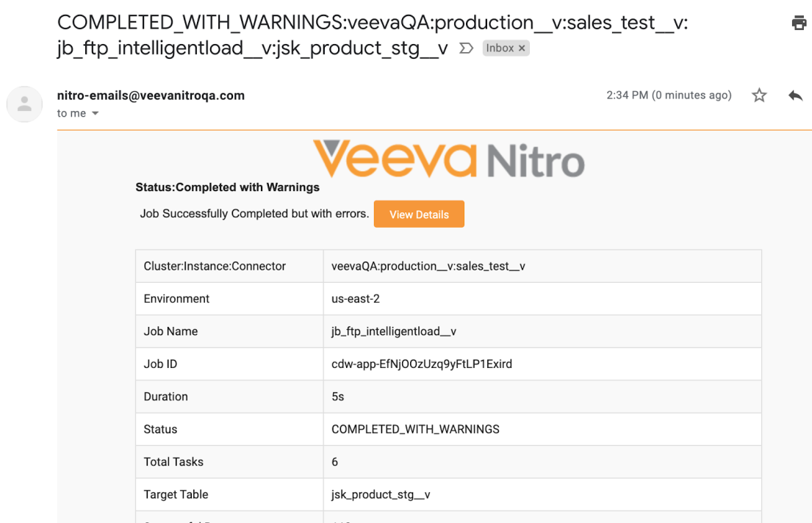
Task: Star this email message
Action: (x=759, y=95)
